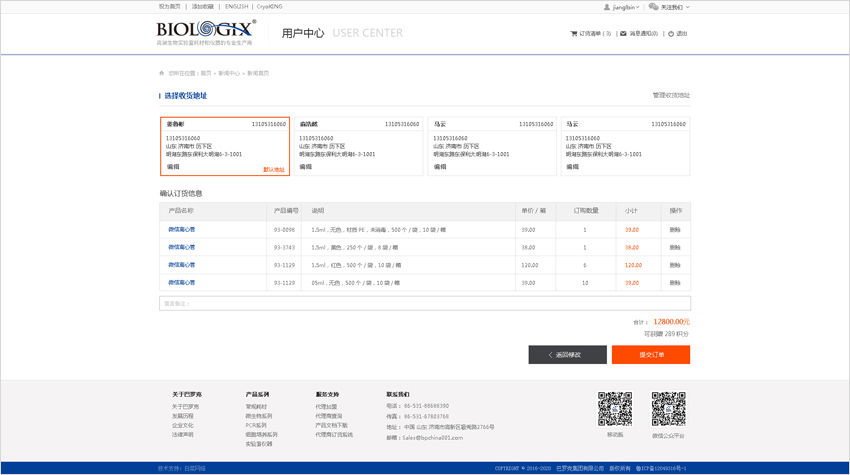The height and width of the screenshot is (475, 850).
Task: Select the first address card with 默认地址
Action: click(225, 146)
